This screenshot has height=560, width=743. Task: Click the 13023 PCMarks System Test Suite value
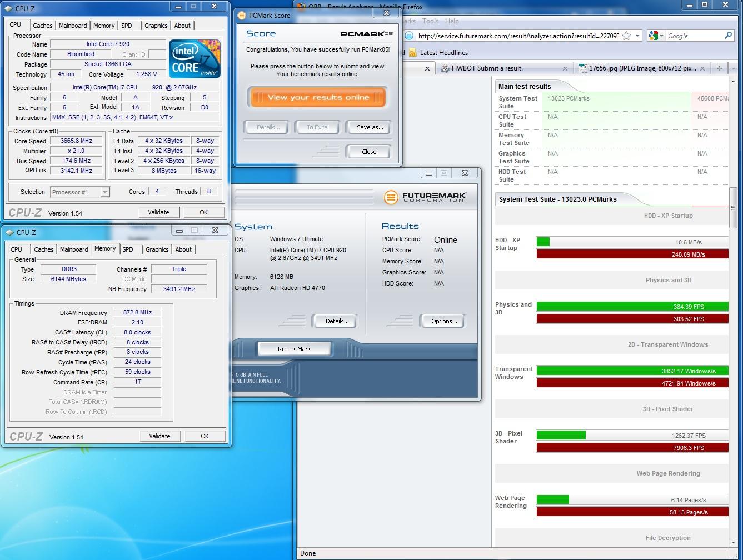coord(569,98)
